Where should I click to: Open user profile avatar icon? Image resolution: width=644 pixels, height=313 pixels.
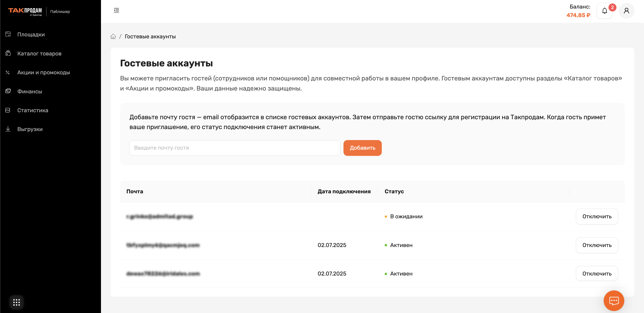[626, 11]
